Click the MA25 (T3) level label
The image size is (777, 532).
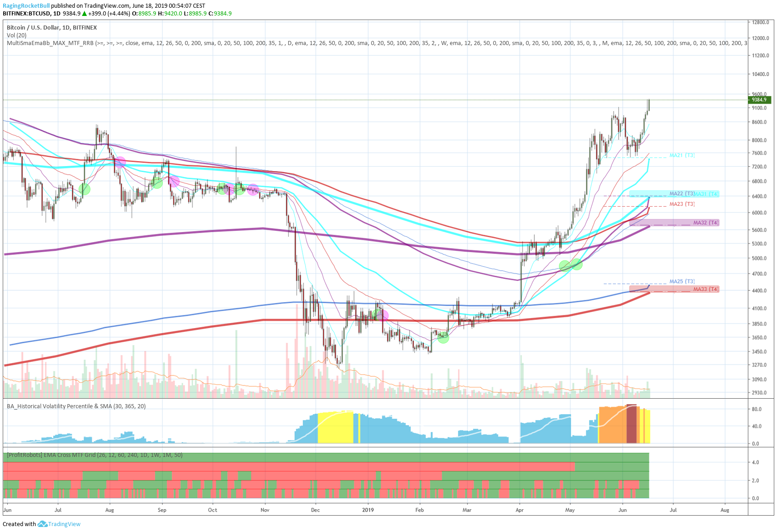(x=682, y=281)
